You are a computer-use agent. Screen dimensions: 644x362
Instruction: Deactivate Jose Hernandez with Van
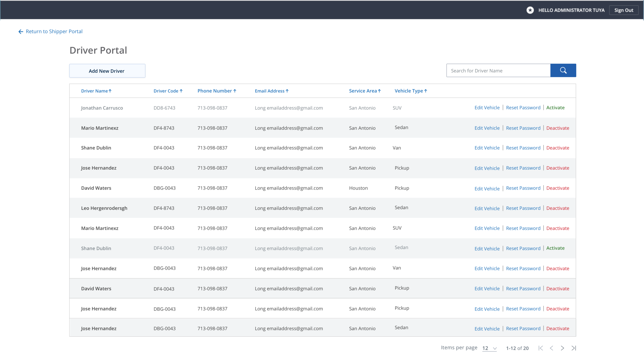tap(558, 268)
